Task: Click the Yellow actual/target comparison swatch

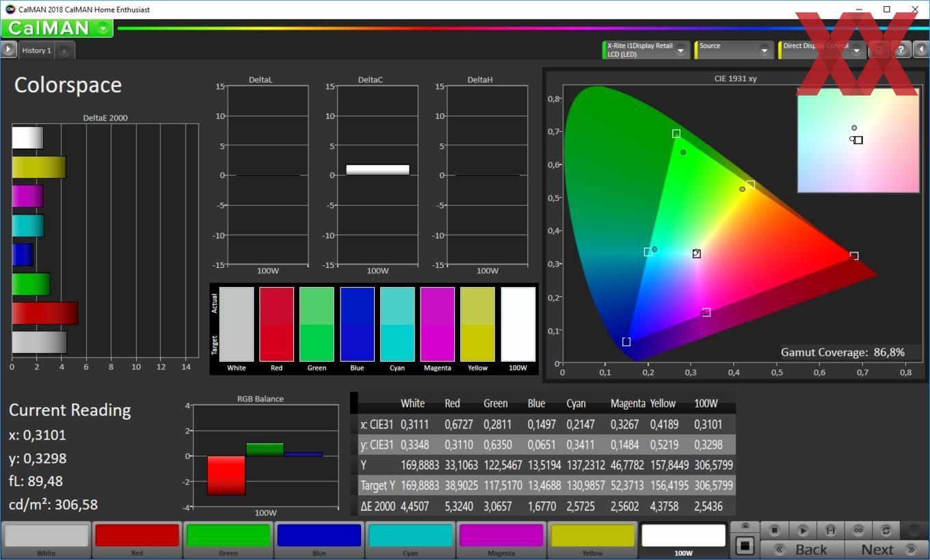Action: (477, 324)
